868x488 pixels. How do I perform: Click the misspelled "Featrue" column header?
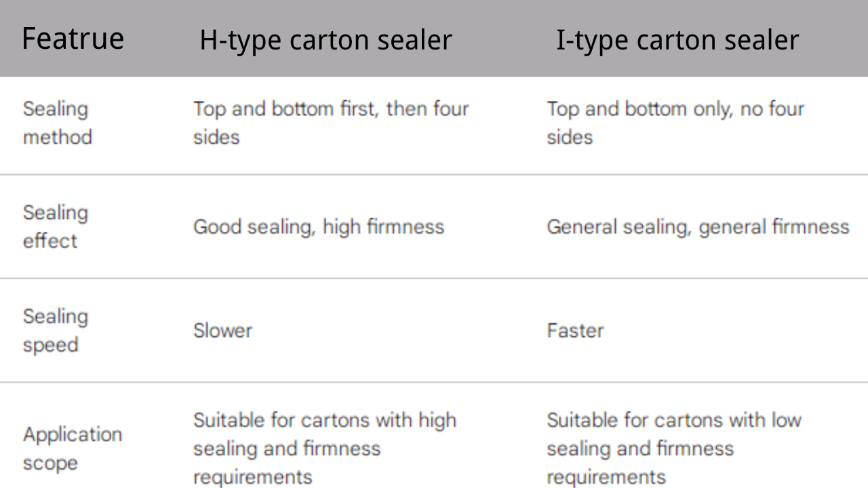click(73, 39)
